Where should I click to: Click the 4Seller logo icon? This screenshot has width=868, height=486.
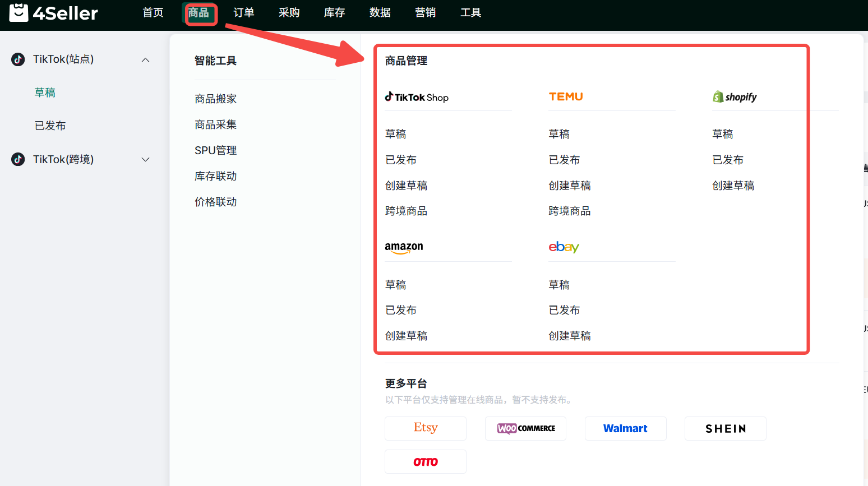(19, 12)
